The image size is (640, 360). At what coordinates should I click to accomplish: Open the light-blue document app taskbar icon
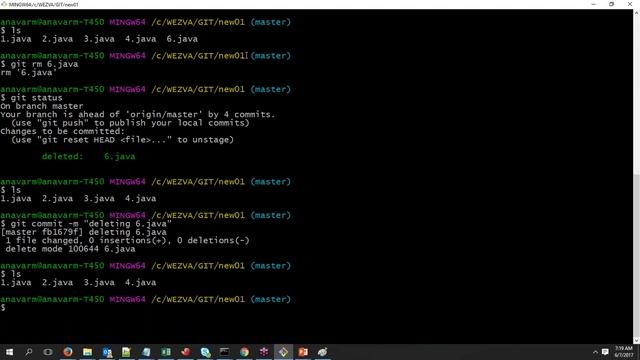point(146,352)
